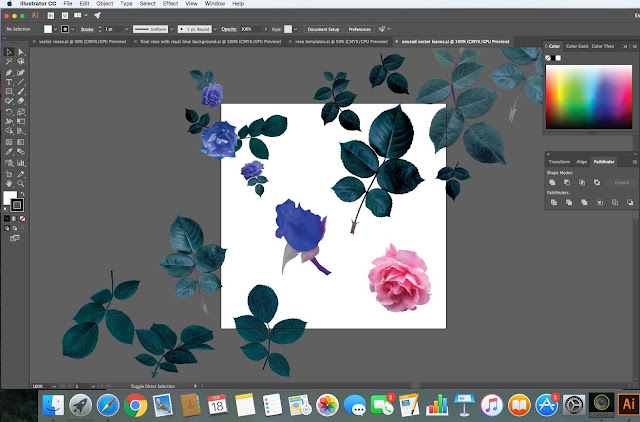The width and height of the screenshot is (640, 422).
Task: Open the Window menu
Action: pyautogui.click(x=215, y=4)
